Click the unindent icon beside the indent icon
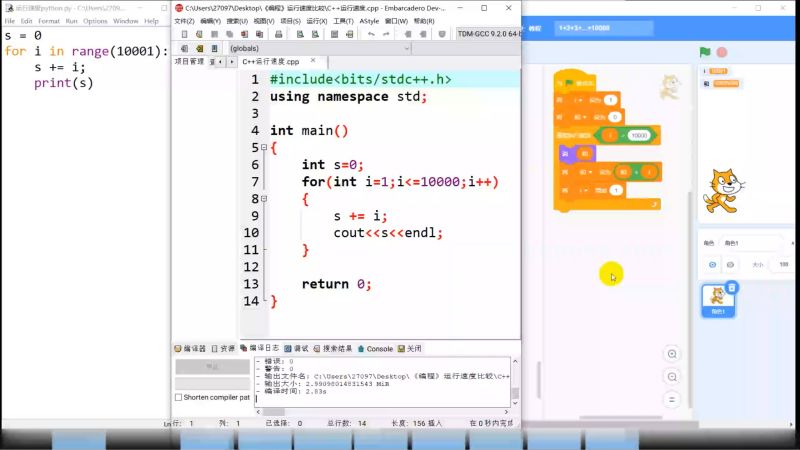800x450 pixels. point(423,34)
